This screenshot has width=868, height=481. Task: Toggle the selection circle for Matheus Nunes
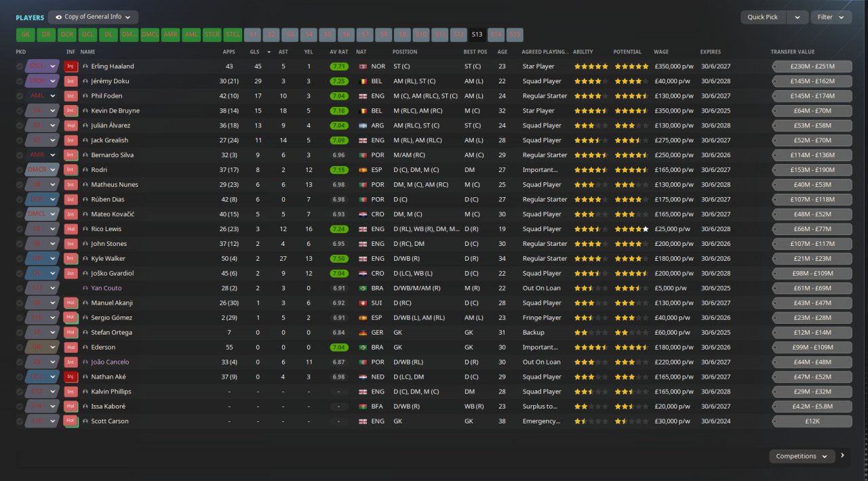(20, 185)
